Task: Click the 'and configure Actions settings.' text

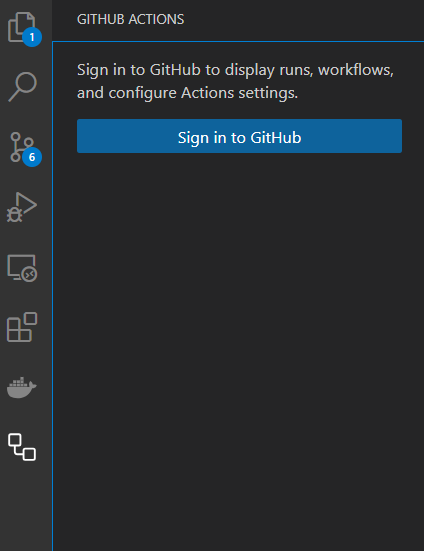Action: [187, 93]
